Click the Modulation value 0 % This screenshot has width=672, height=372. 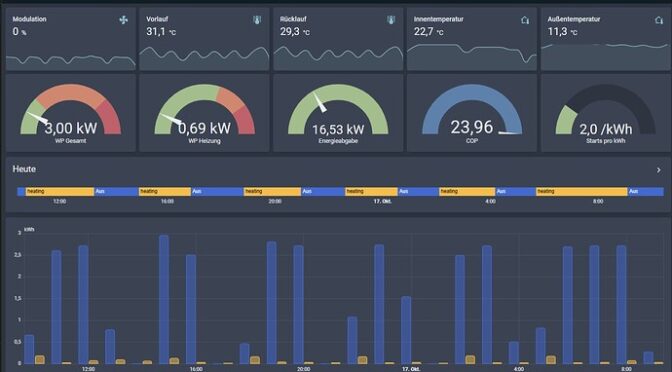click(x=19, y=32)
